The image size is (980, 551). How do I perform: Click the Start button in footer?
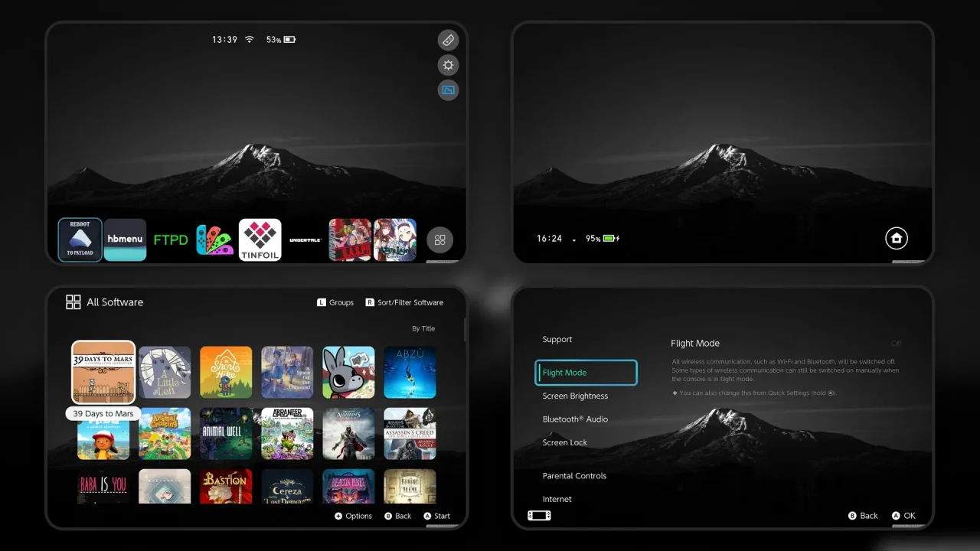pos(436,516)
